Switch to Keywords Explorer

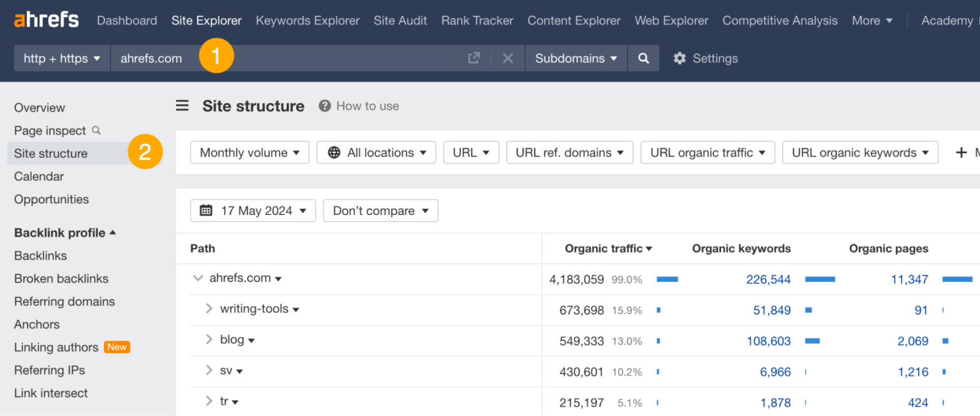[308, 20]
